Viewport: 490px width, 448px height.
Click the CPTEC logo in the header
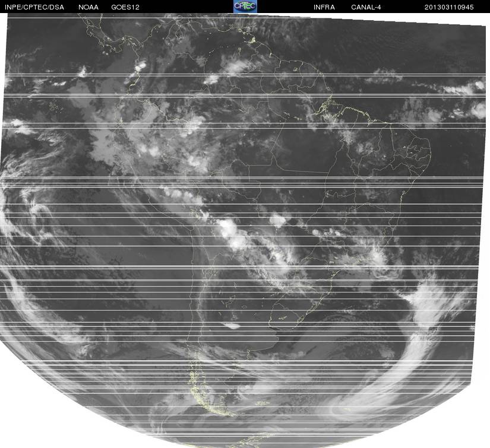coord(245,7)
